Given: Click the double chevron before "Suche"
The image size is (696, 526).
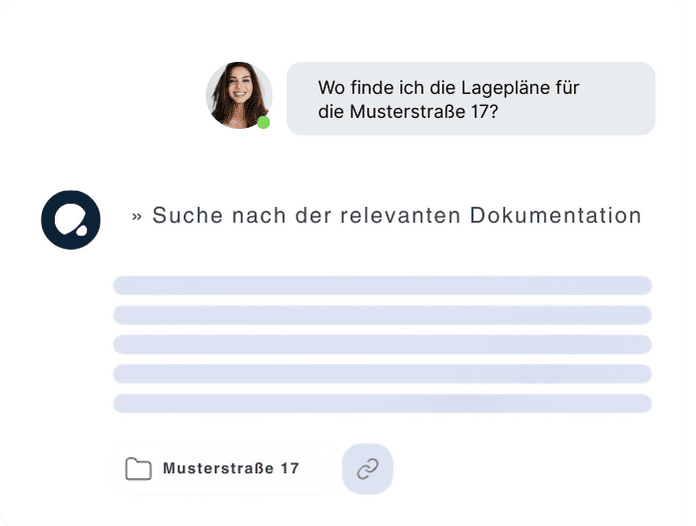Looking at the screenshot, I should (137, 216).
